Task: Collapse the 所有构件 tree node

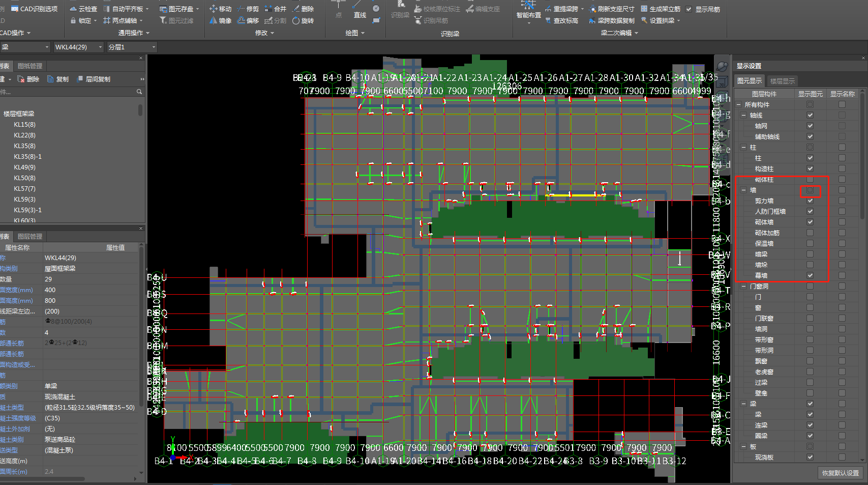Action: 739,105
